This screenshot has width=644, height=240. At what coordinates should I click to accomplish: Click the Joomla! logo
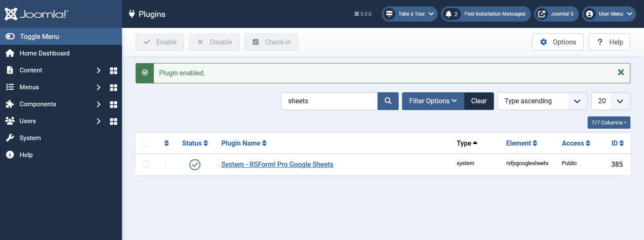coord(36,14)
